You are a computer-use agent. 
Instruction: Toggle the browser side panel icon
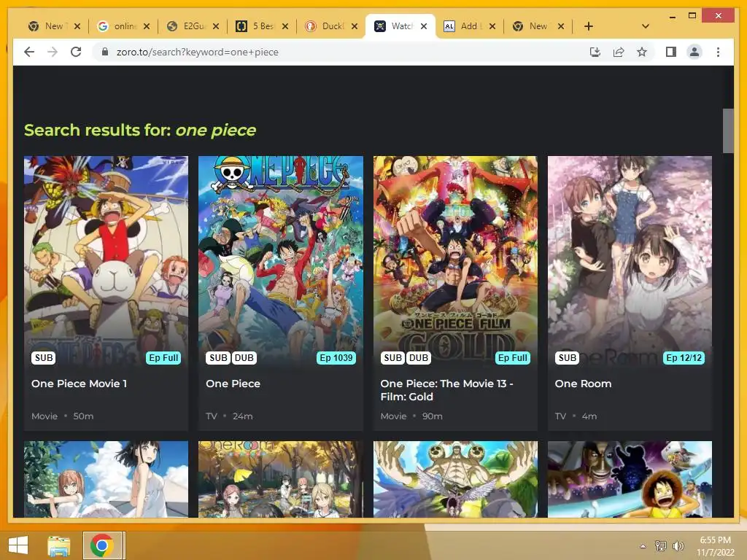click(x=671, y=52)
